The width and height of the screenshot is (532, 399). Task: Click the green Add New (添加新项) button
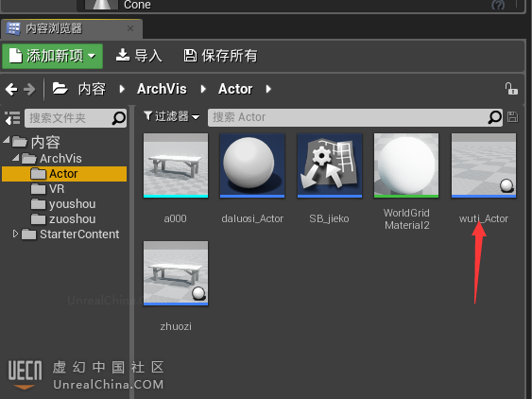pos(53,56)
